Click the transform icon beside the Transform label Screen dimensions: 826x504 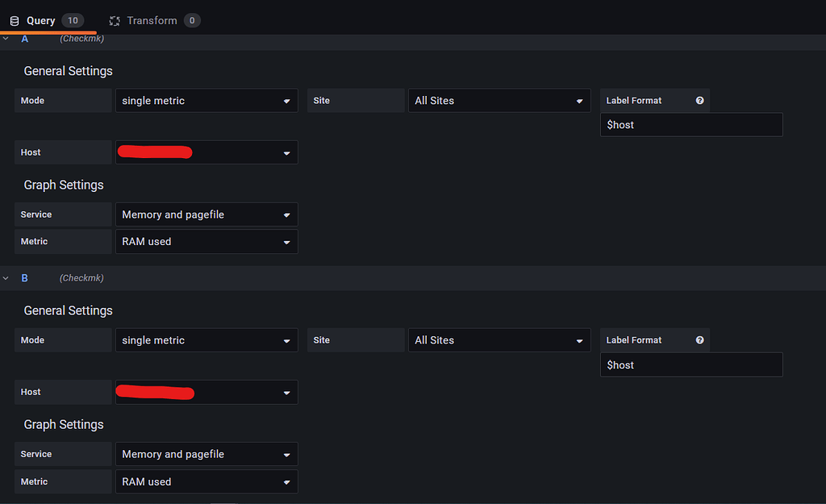coord(115,20)
